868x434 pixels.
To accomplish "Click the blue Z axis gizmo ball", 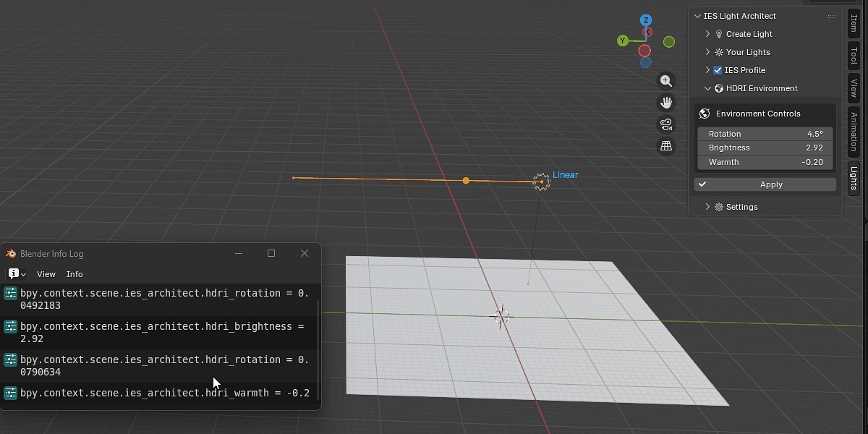I will 646,20.
